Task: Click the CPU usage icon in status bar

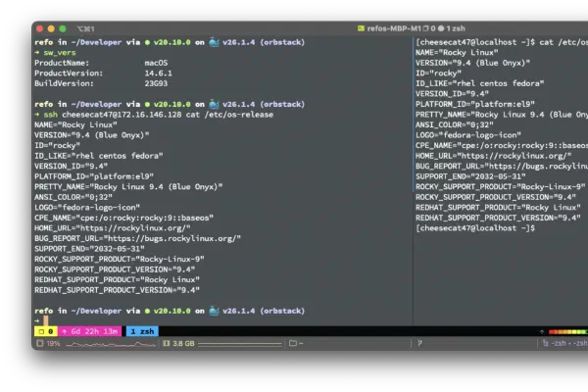Action: point(37,344)
